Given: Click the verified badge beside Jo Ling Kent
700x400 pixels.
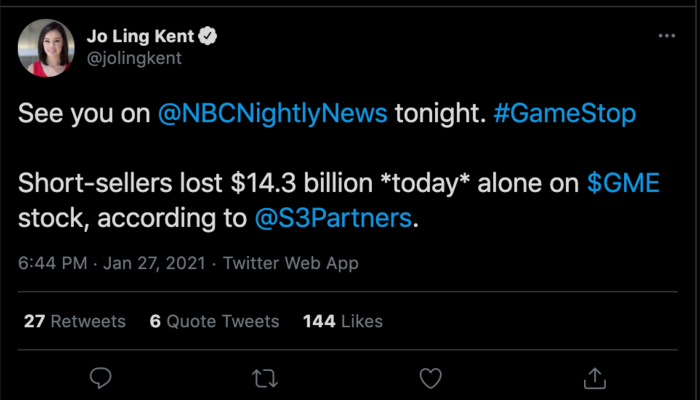Looking at the screenshot, I should [209, 36].
